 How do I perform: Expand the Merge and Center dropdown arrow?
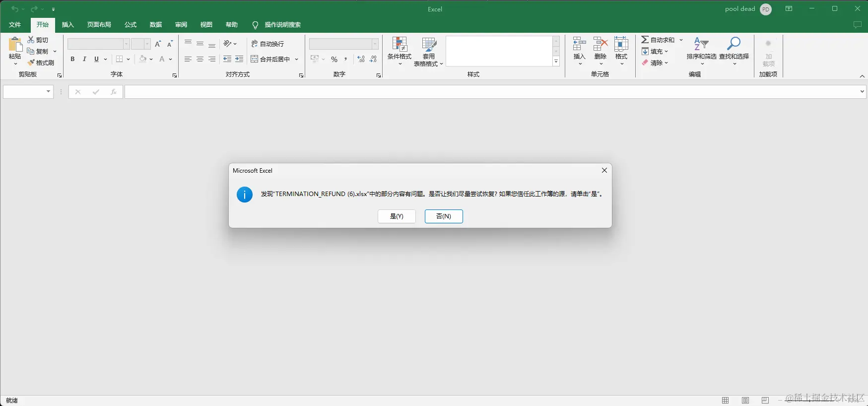coord(297,59)
